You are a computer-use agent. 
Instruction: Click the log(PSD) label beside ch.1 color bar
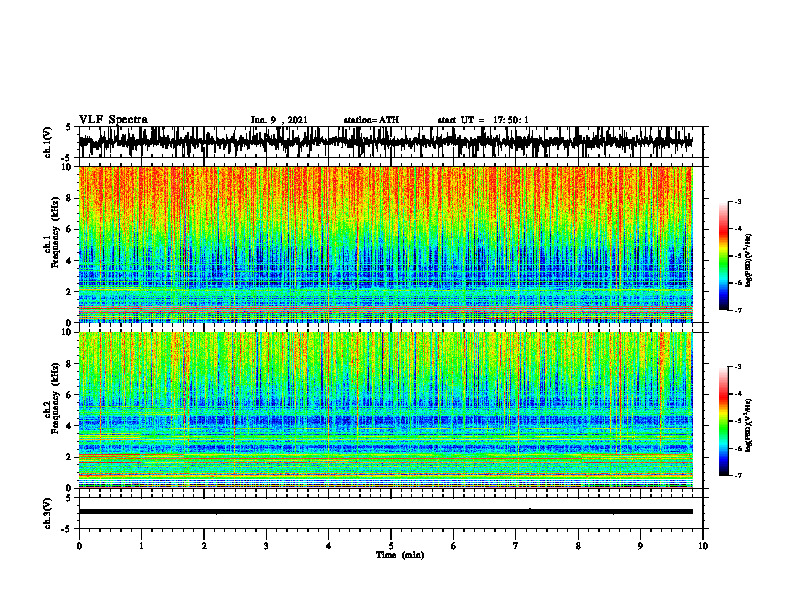pyautogui.click(x=750, y=260)
